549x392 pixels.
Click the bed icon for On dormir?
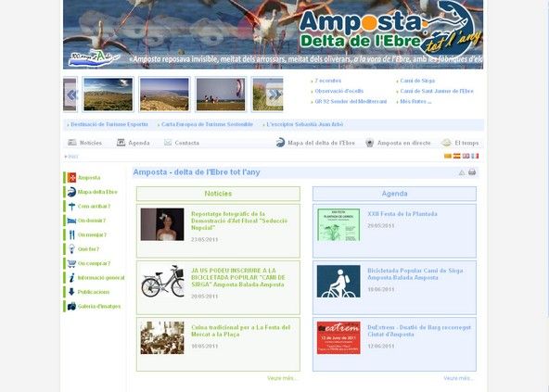click(x=71, y=221)
